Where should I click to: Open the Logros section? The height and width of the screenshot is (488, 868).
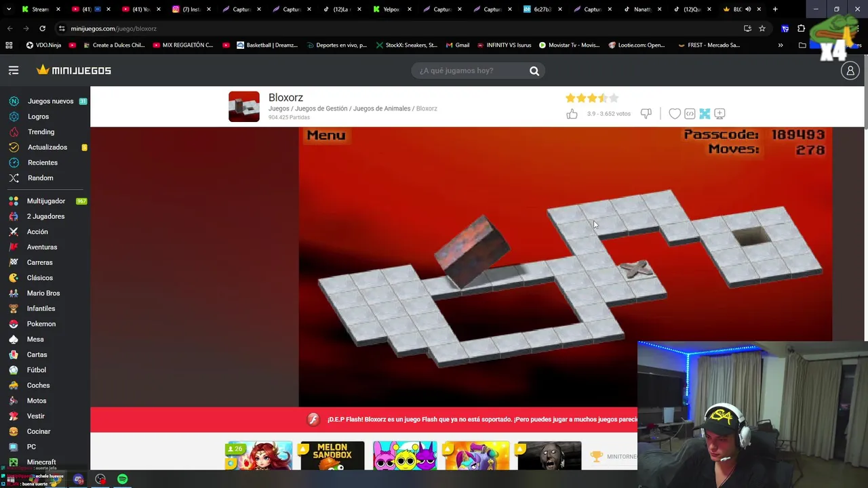point(38,117)
